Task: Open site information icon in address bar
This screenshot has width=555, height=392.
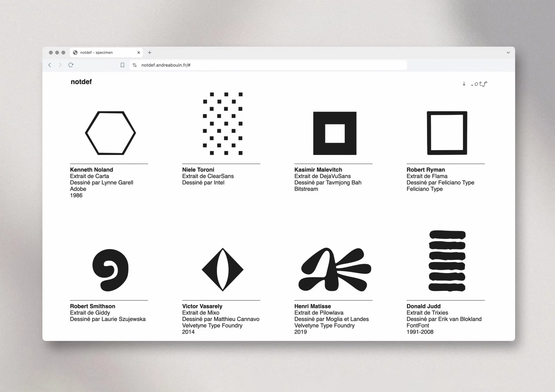Action: [x=135, y=65]
